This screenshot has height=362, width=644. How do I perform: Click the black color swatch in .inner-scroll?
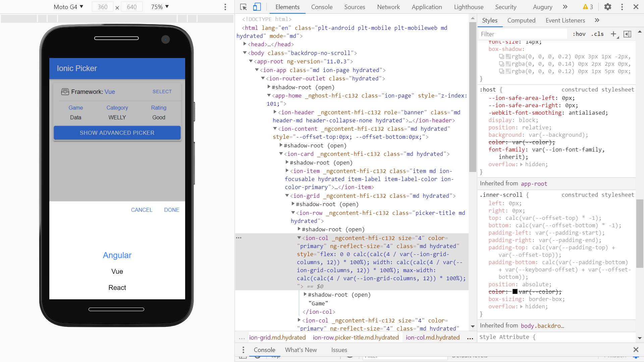click(x=515, y=292)
